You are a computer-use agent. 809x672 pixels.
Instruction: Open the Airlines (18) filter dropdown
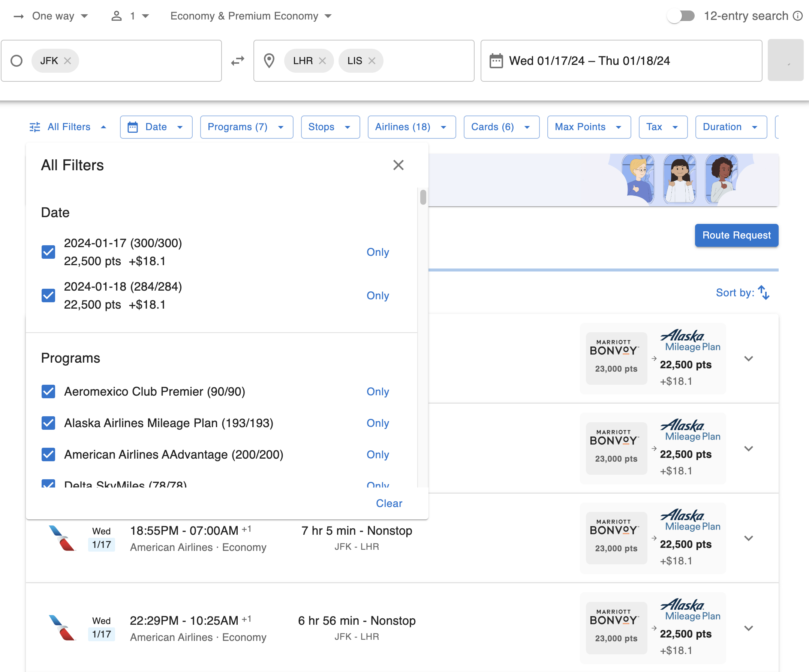click(x=411, y=127)
